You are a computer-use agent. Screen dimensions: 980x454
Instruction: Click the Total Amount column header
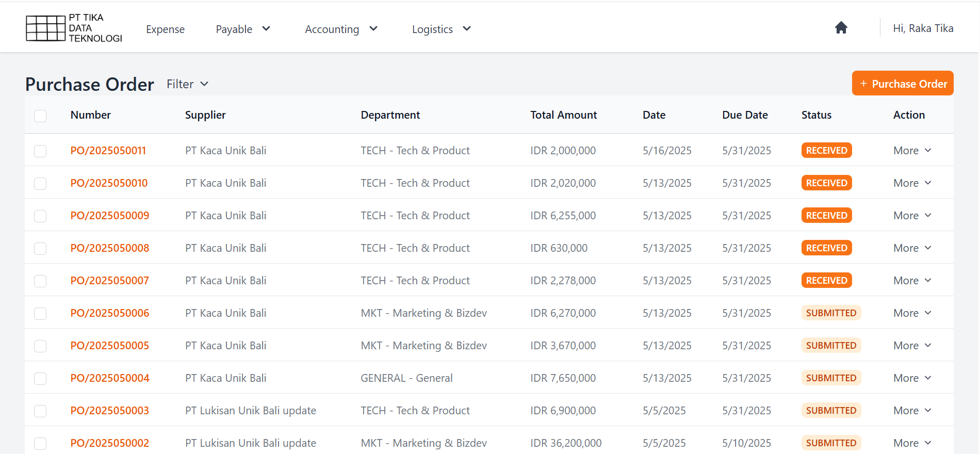[563, 115]
